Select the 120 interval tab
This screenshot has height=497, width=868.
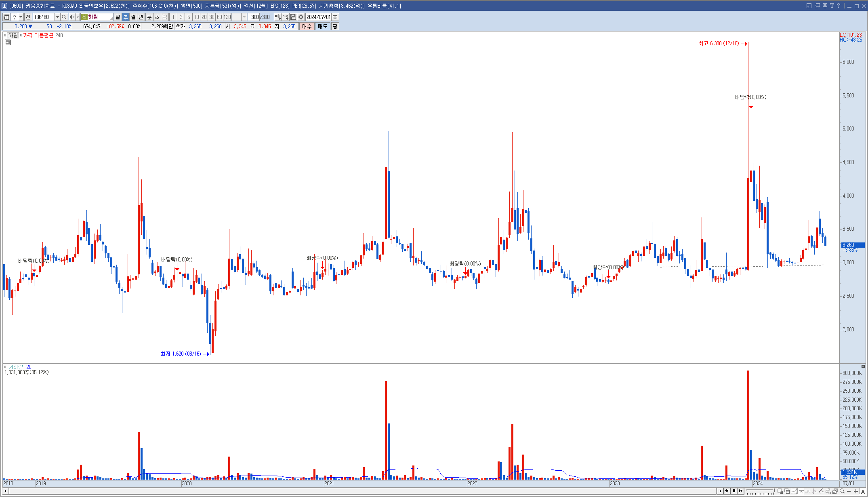pos(227,17)
